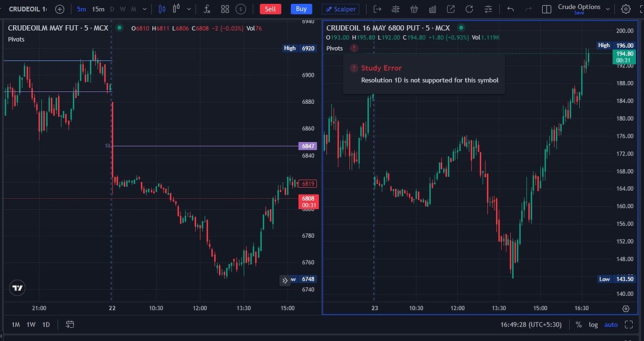Click the CRUDEOILM MAY FUT chart title
This screenshot has height=341, width=644.
pos(58,28)
